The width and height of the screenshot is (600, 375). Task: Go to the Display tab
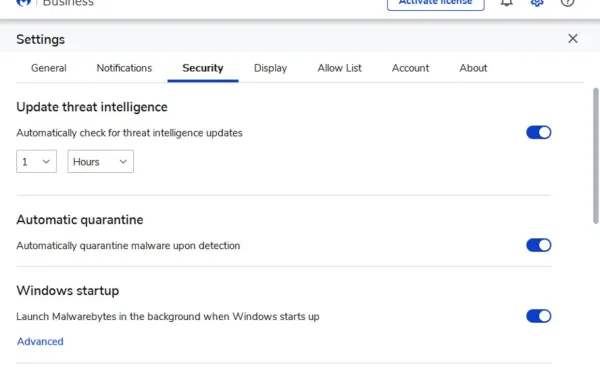(x=270, y=68)
